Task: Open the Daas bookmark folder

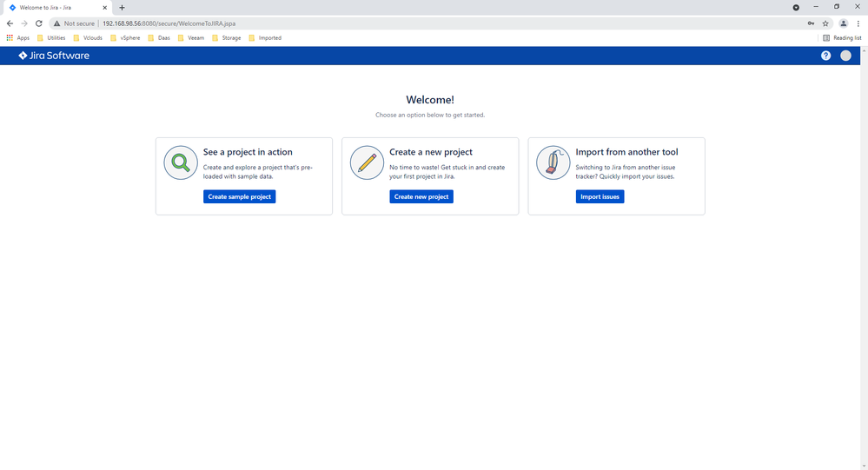Action: tap(159, 37)
